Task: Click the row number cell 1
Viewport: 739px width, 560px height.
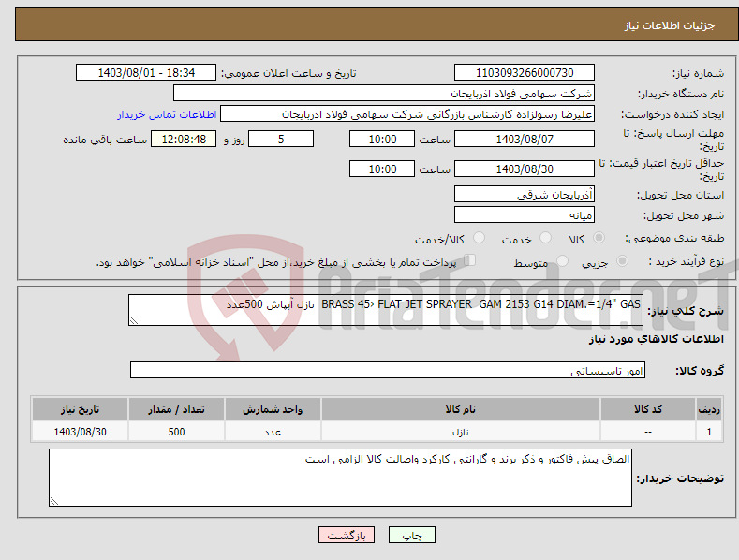Action: coord(709,432)
